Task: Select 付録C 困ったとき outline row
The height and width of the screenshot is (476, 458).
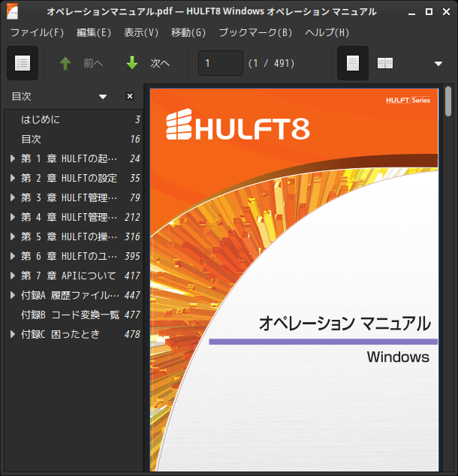Action: (74, 334)
